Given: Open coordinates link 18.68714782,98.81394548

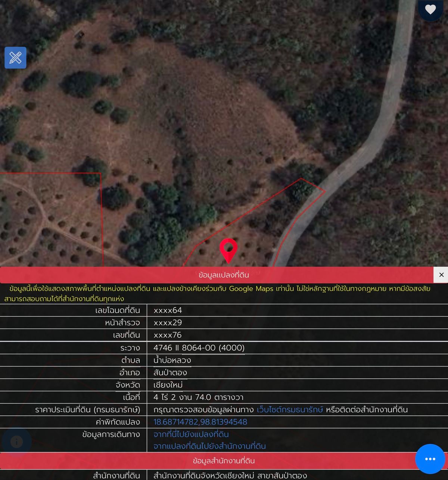Looking at the screenshot, I should click(200, 422).
